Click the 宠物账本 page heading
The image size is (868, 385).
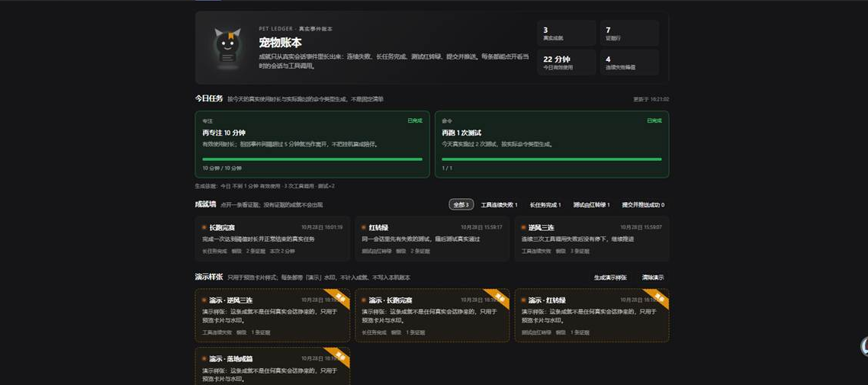pos(280,43)
